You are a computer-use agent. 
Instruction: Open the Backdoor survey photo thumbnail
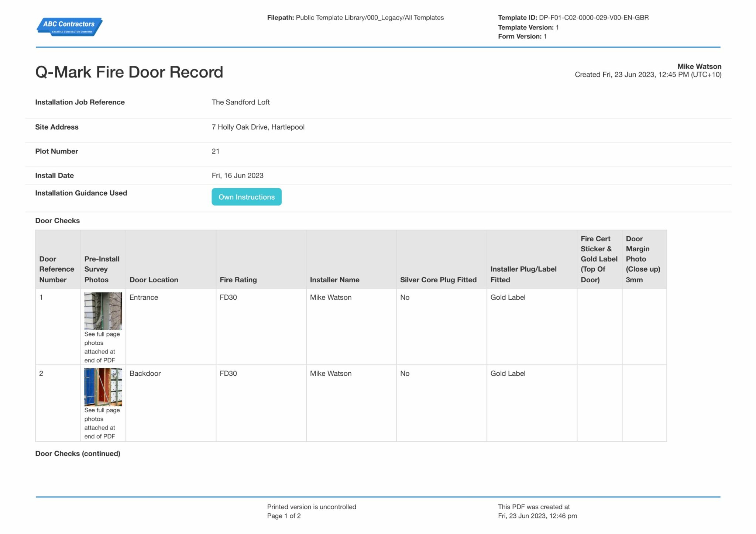(x=103, y=387)
